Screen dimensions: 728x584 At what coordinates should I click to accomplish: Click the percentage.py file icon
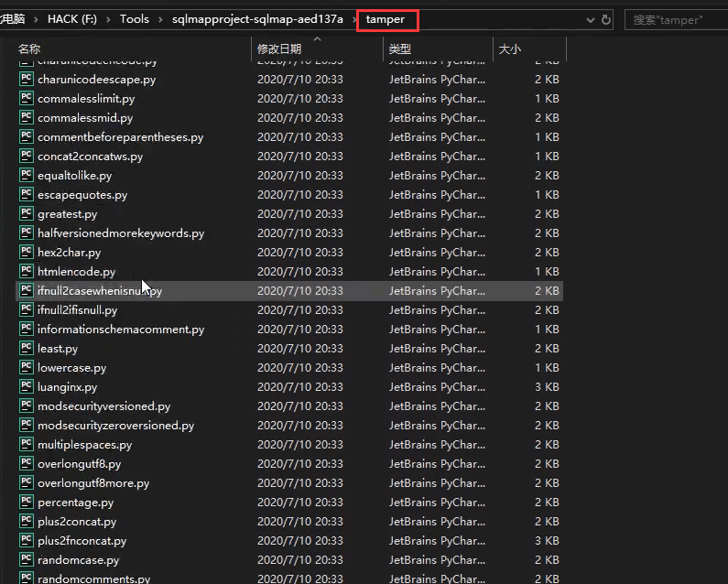(26, 502)
